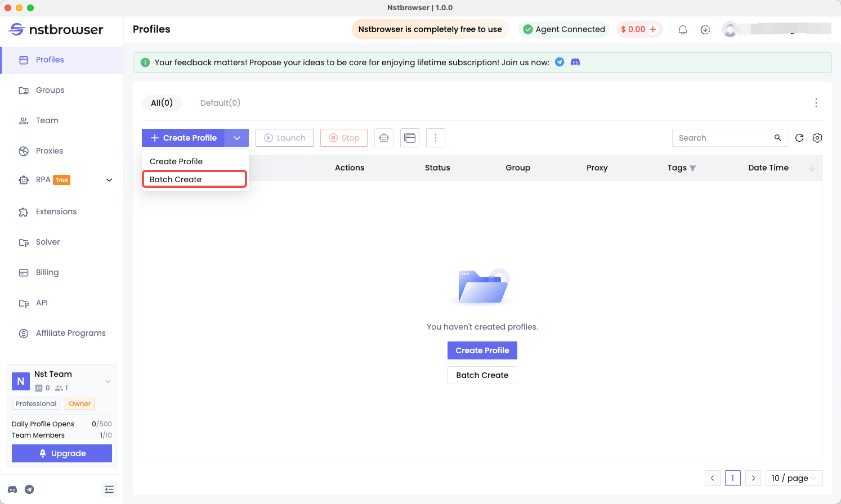841x504 pixels.
Task: Select the All(0) tab
Action: tap(162, 103)
